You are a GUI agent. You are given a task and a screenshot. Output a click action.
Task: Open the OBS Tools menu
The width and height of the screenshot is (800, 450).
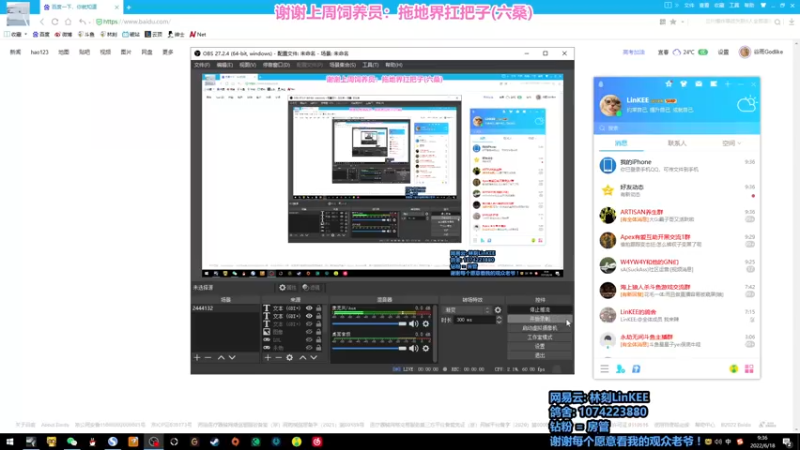[370, 65]
